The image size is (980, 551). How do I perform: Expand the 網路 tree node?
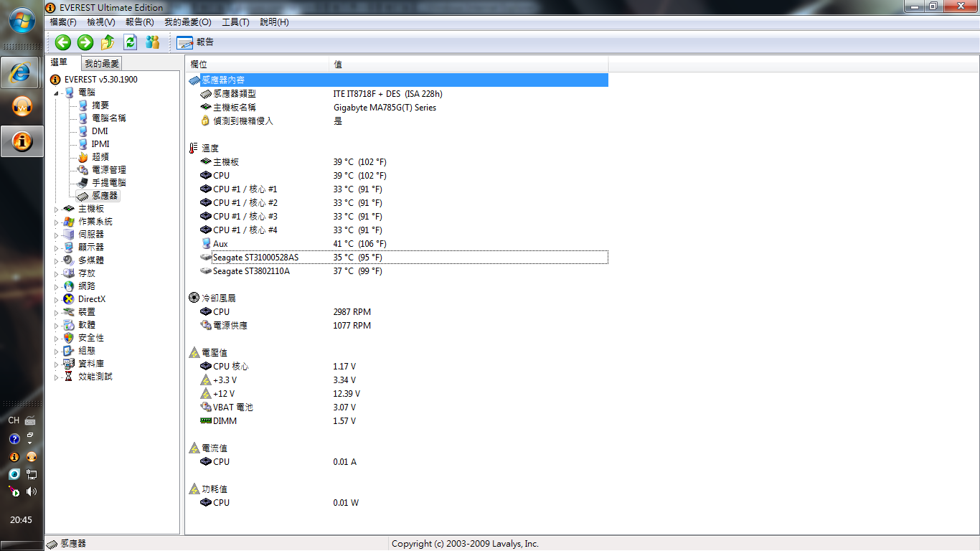(x=57, y=286)
